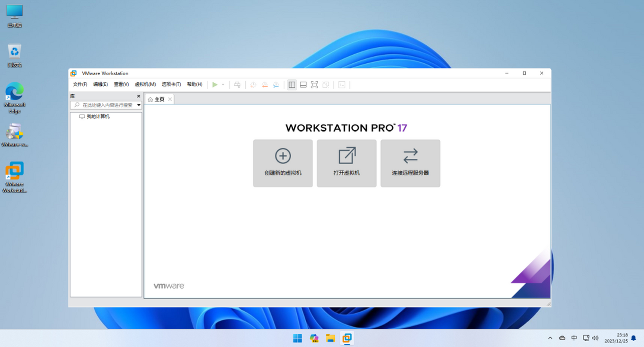
Task: Open the dropdown next to the power button
Action: [x=223, y=85]
